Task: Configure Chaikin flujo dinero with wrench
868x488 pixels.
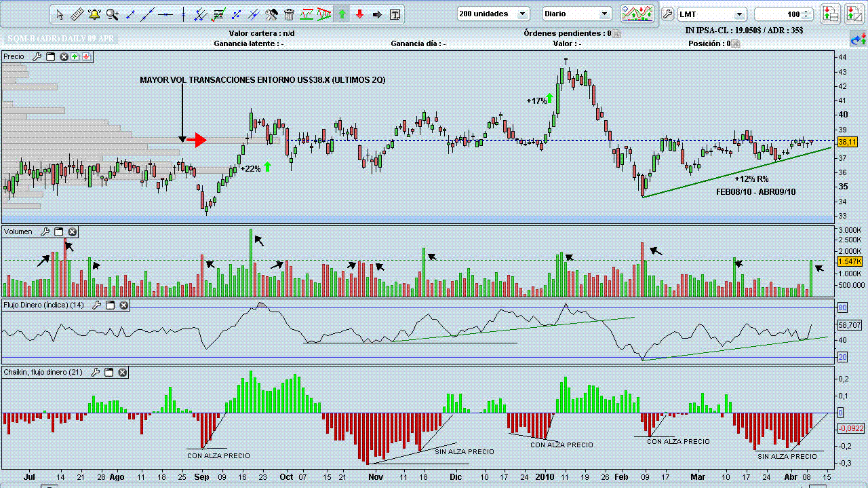Action: coord(96,373)
